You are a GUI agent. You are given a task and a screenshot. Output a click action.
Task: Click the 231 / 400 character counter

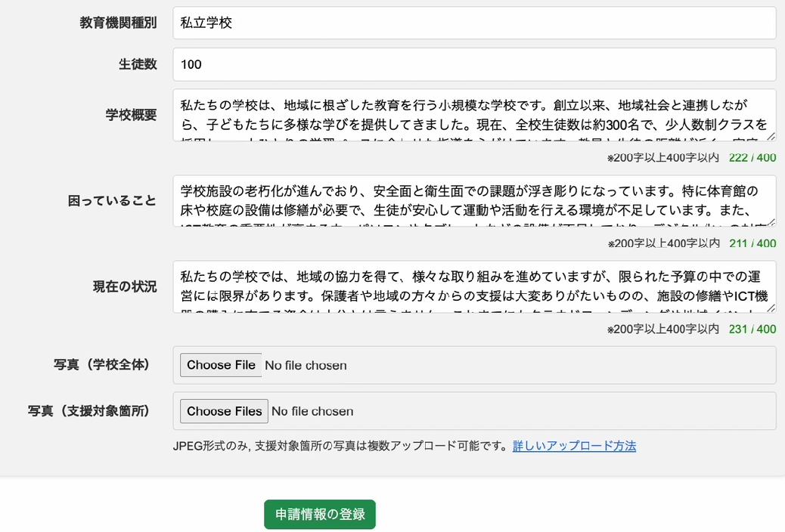coord(752,329)
